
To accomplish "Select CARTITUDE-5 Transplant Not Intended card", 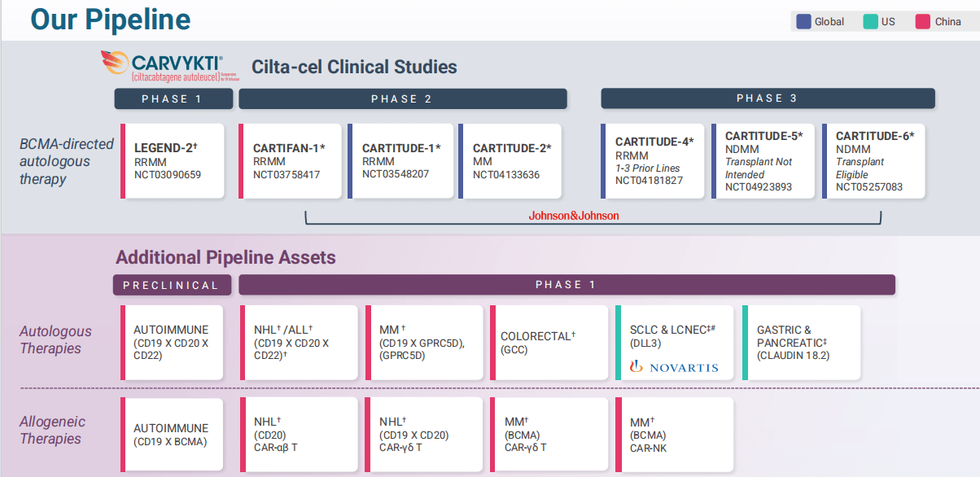I will 763,161.
